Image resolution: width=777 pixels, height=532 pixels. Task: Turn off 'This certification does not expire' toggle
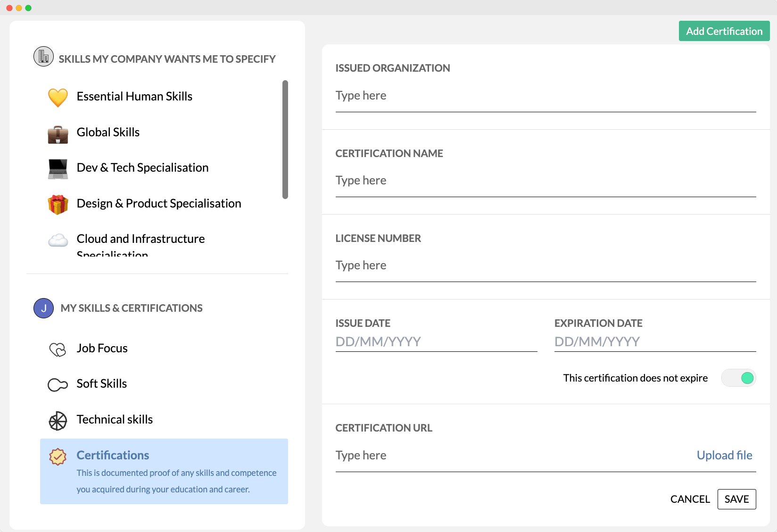point(739,378)
